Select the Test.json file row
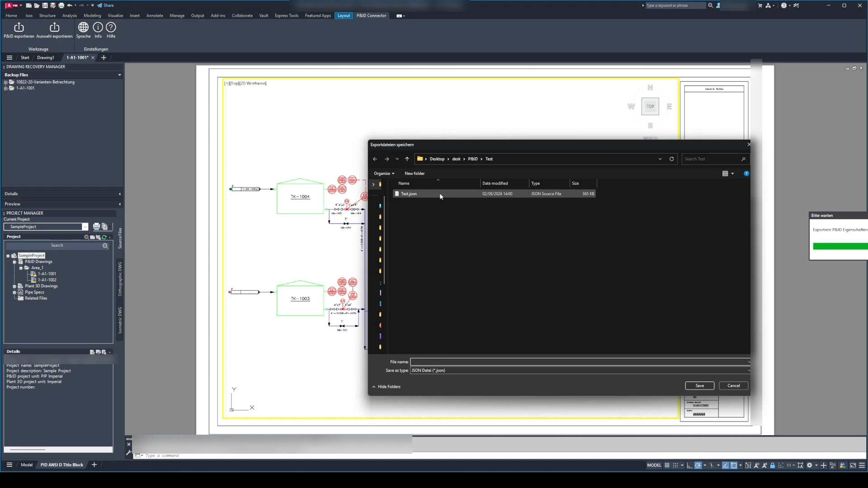The width and height of the screenshot is (868, 488). coord(494,194)
